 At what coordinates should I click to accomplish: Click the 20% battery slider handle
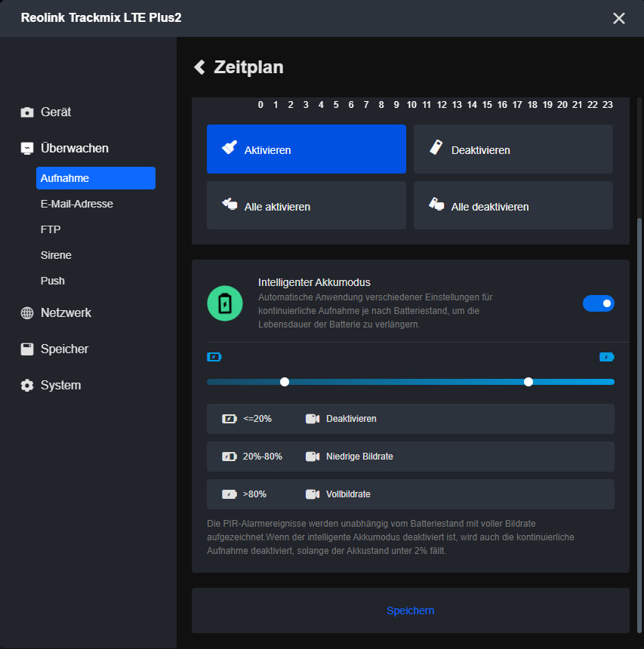pos(285,382)
